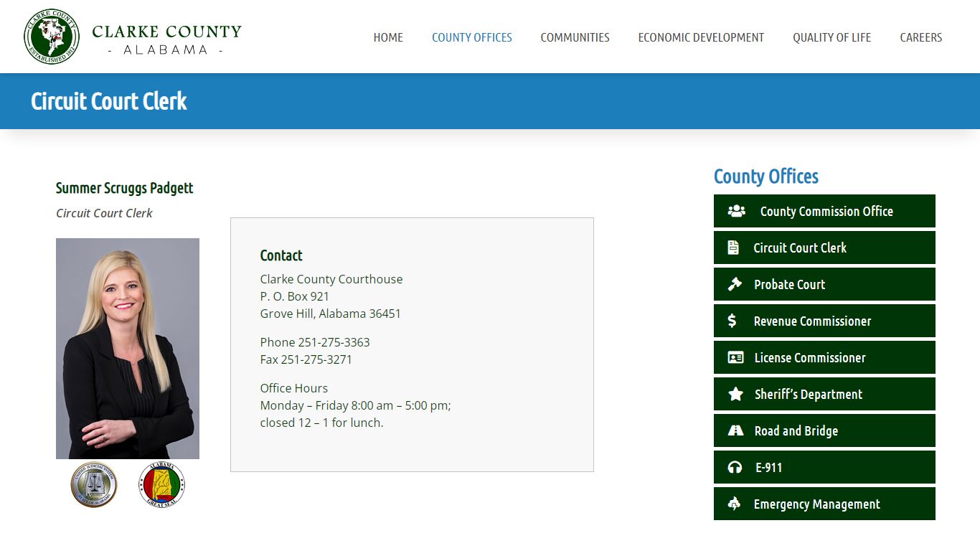Screen dimensions: 980x551
Task: Click the storm icon beside Emergency Management
Action: (x=734, y=504)
